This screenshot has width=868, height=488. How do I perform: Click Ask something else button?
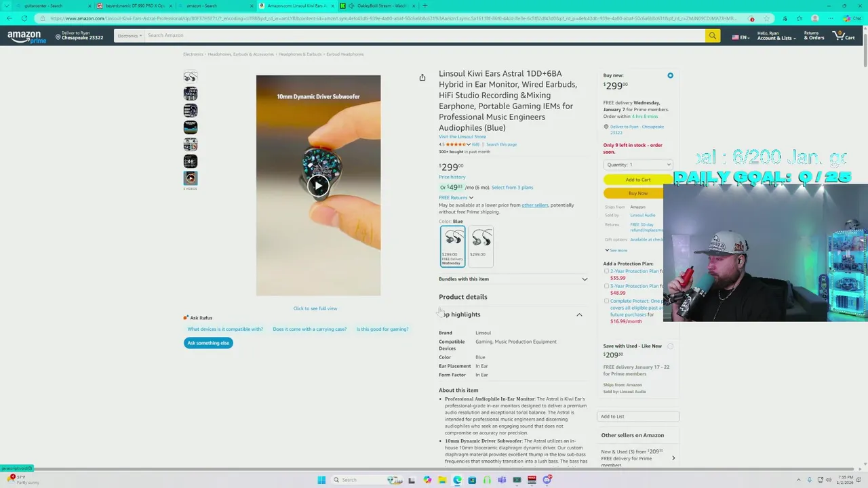[x=208, y=343]
